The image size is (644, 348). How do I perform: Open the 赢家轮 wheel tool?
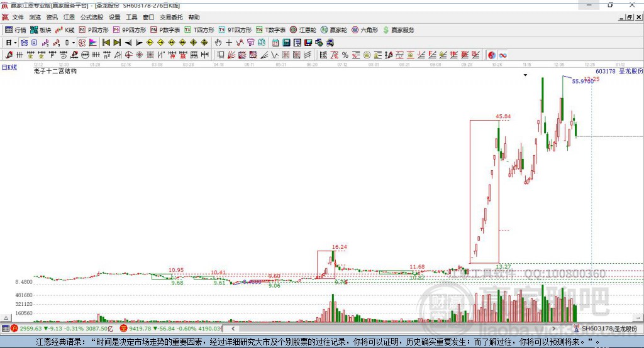[x=334, y=30]
